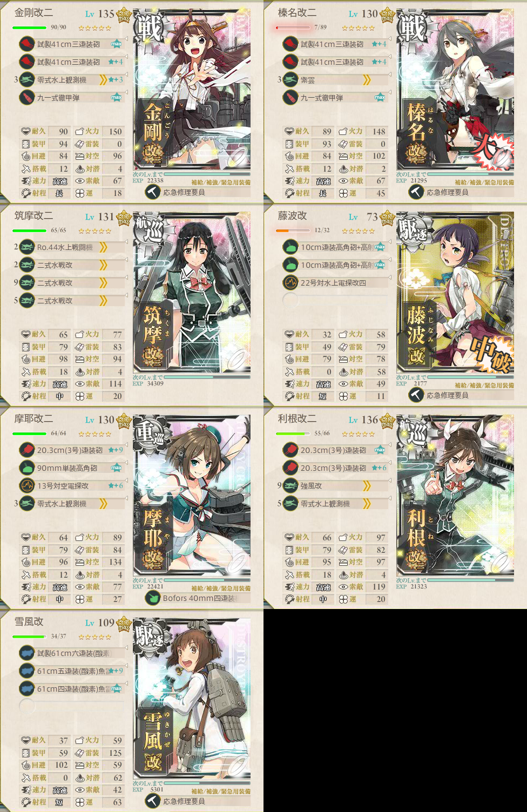This screenshot has height=812, width=527.
Task: Select the Maya Kai Ni ship name header
Action: point(33,418)
